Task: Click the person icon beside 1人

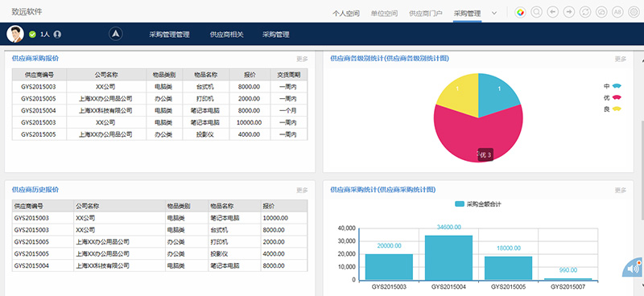Action: (57, 35)
